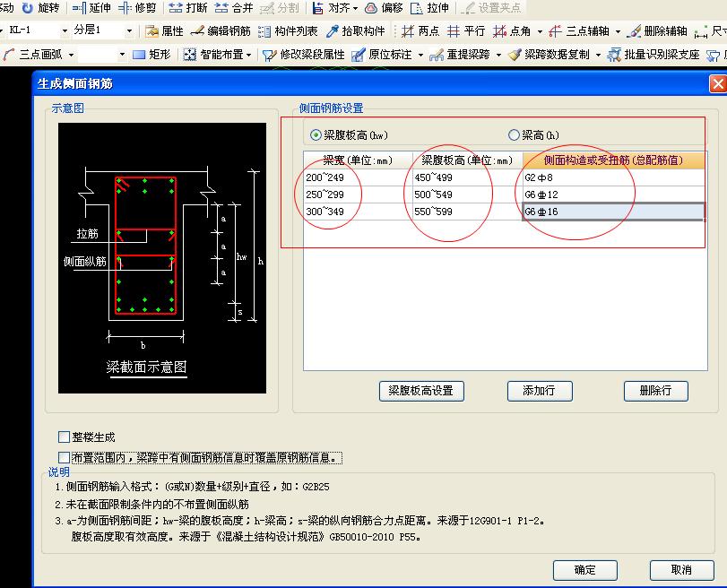Click 批量识别梁支座 batch identify supports
This screenshot has height=588, width=727.
coord(653,55)
